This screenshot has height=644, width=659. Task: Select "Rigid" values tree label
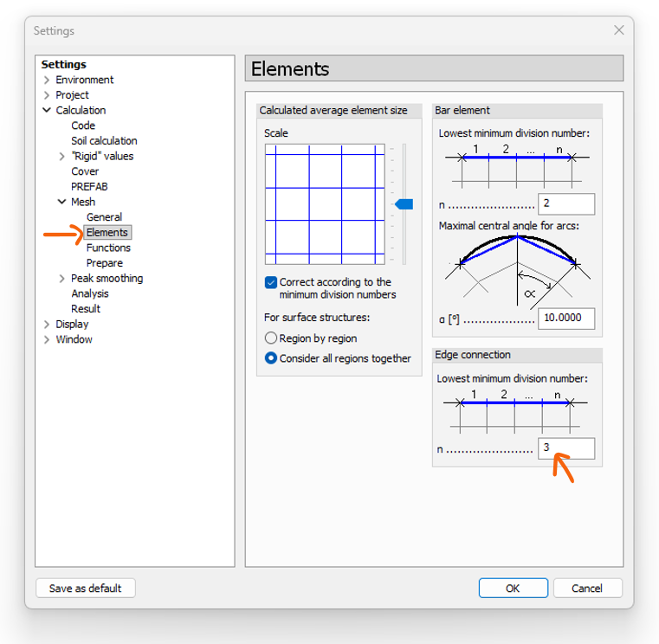click(x=102, y=157)
